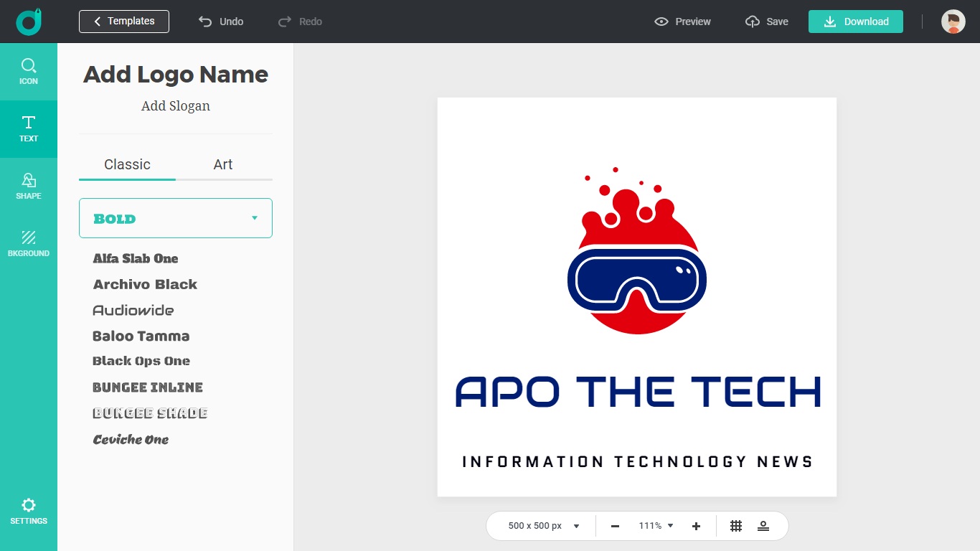Open the Bkground panel

tap(29, 244)
